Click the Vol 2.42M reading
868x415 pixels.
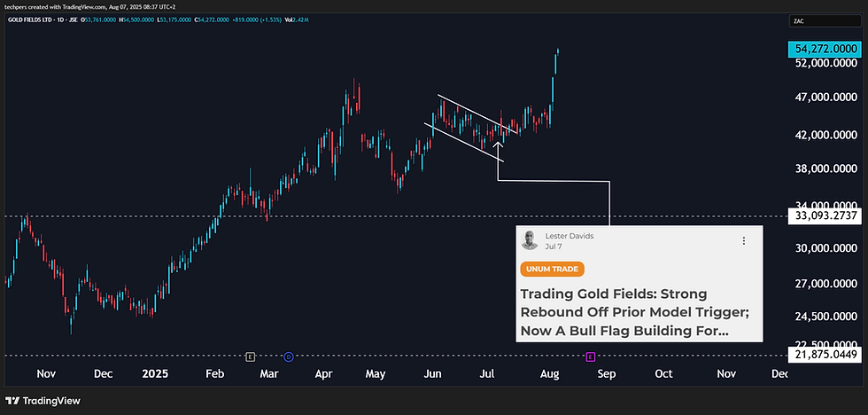297,20
